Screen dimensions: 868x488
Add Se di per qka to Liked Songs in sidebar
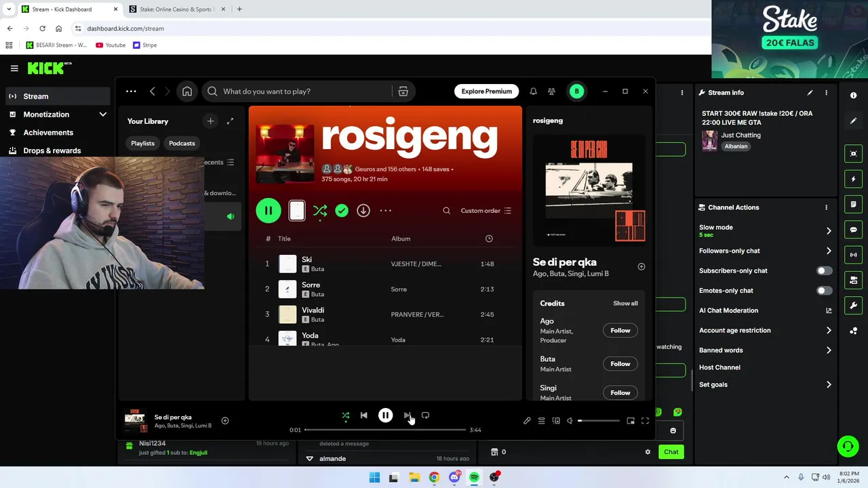point(641,266)
